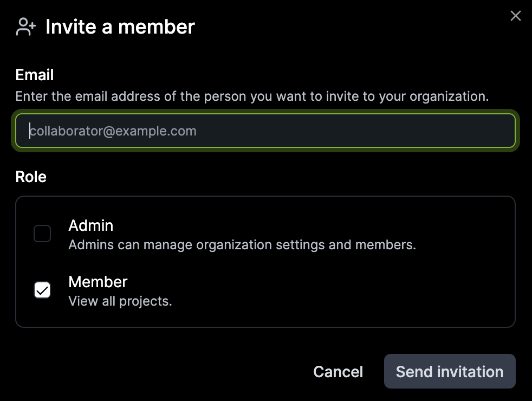Image resolution: width=532 pixels, height=401 pixels.
Task: Click the Role section heading
Action: (31, 177)
